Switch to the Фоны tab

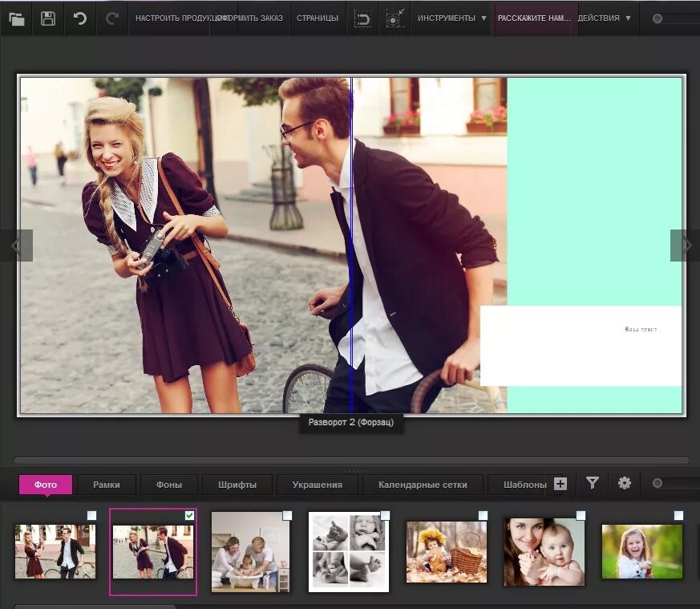168,485
